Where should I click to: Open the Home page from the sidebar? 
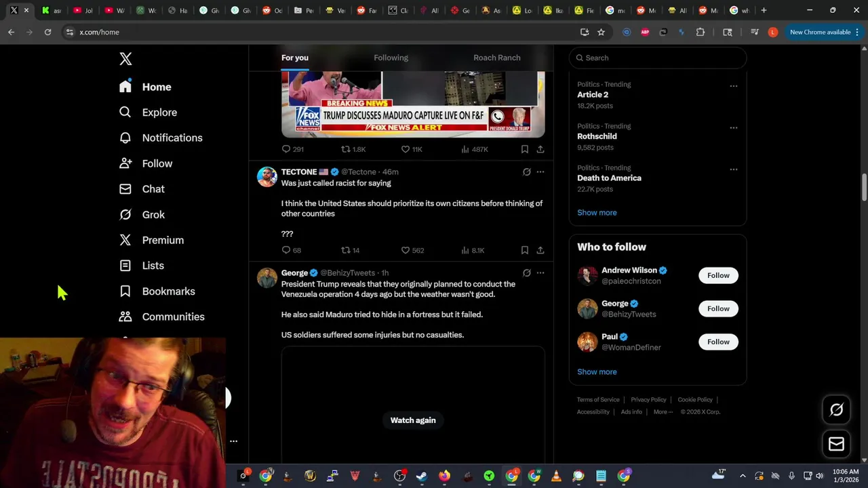point(145,87)
